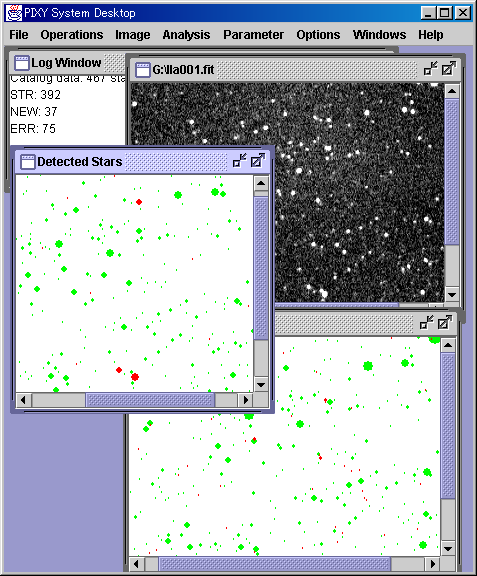
Task: Maximize the bottom star chart window
Action: pos(445,323)
